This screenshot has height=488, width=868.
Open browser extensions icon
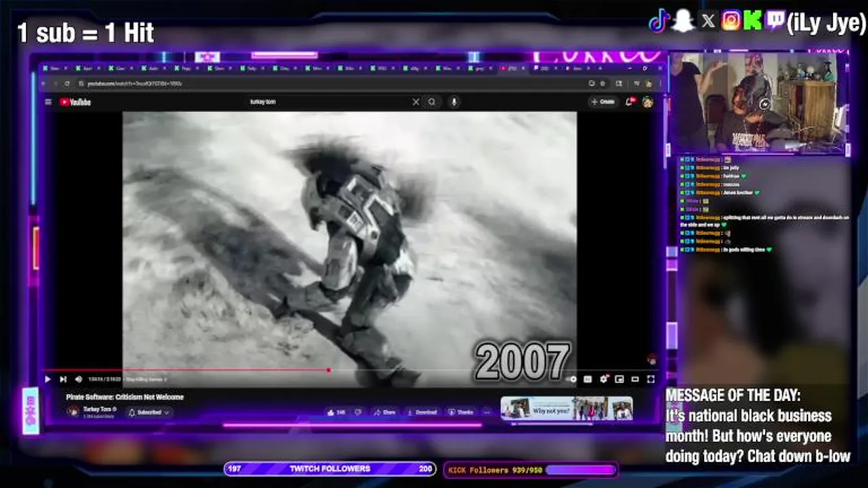click(x=619, y=83)
